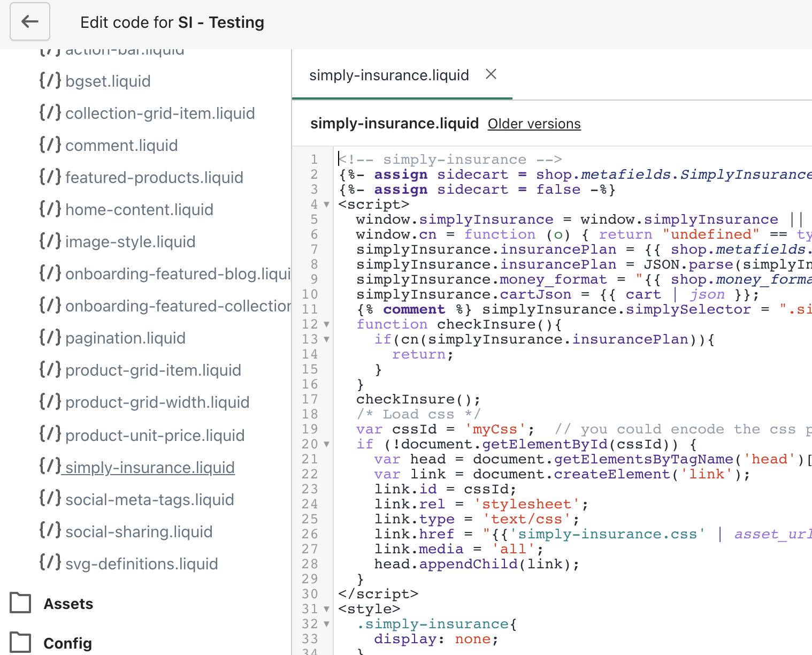Click the liquid file icon beside social-sharing.liquid

pyautogui.click(x=50, y=531)
